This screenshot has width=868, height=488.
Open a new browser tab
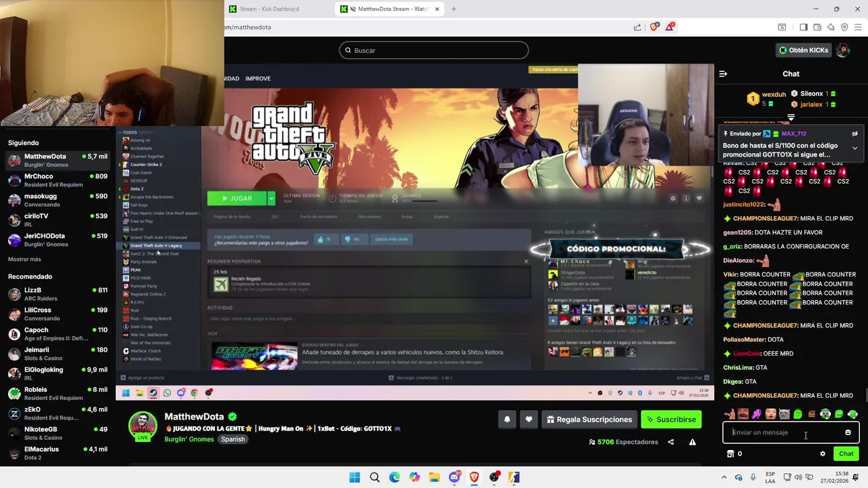(454, 9)
